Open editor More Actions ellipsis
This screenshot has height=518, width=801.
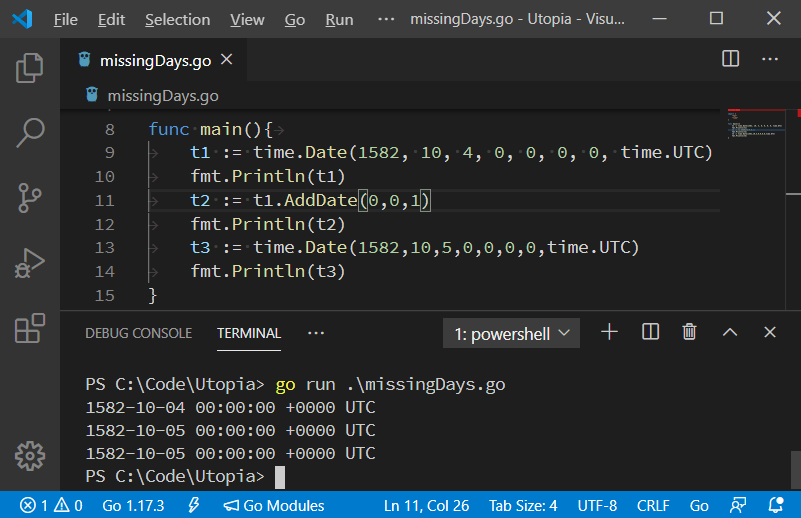(770, 59)
